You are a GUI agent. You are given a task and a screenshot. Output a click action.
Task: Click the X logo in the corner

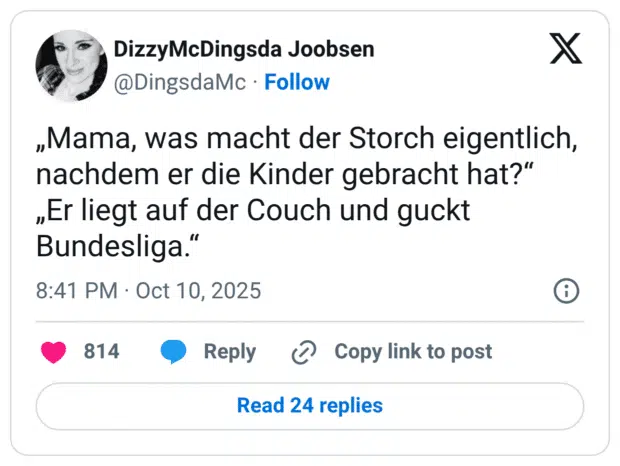pos(566,49)
